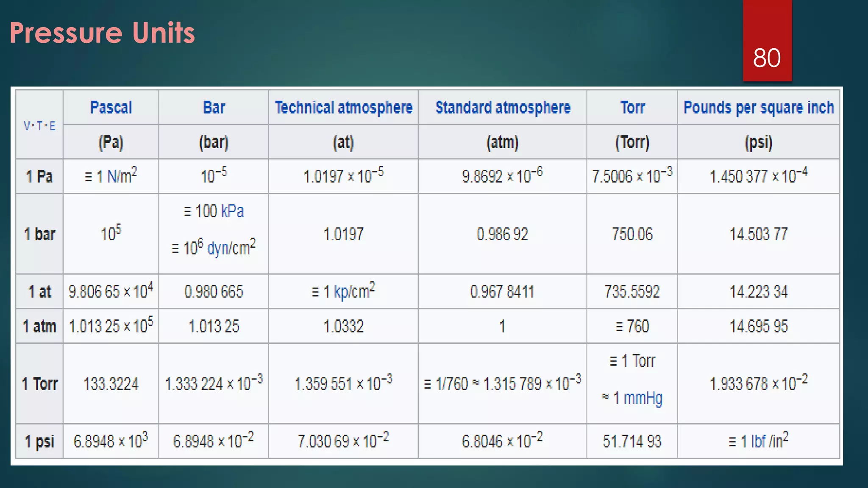Open the Standard atmosphere header link
This screenshot has height=488, width=868.
pos(503,108)
